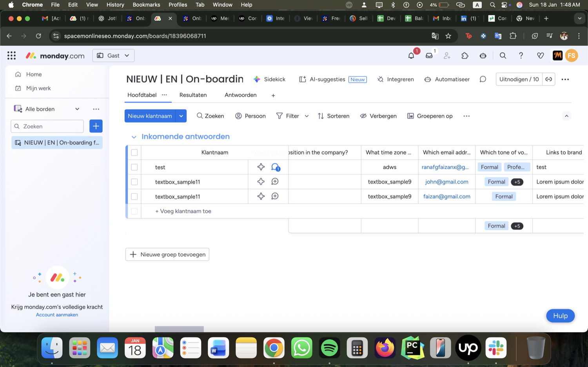Click Integreren button
This screenshot has width=588, height=367.
(396, 79)
